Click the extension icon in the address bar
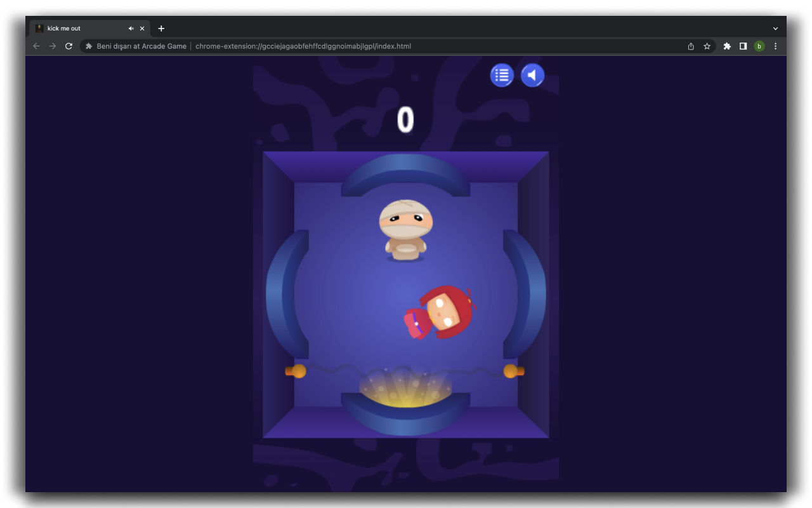812x508 pixels. click(88, 46)
